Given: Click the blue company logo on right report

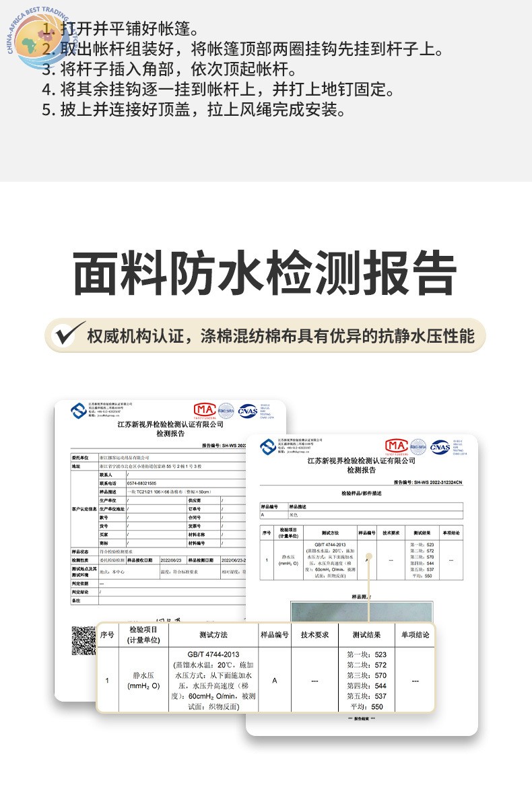Looking at the screenshot, I should click(x=268, y=446).
